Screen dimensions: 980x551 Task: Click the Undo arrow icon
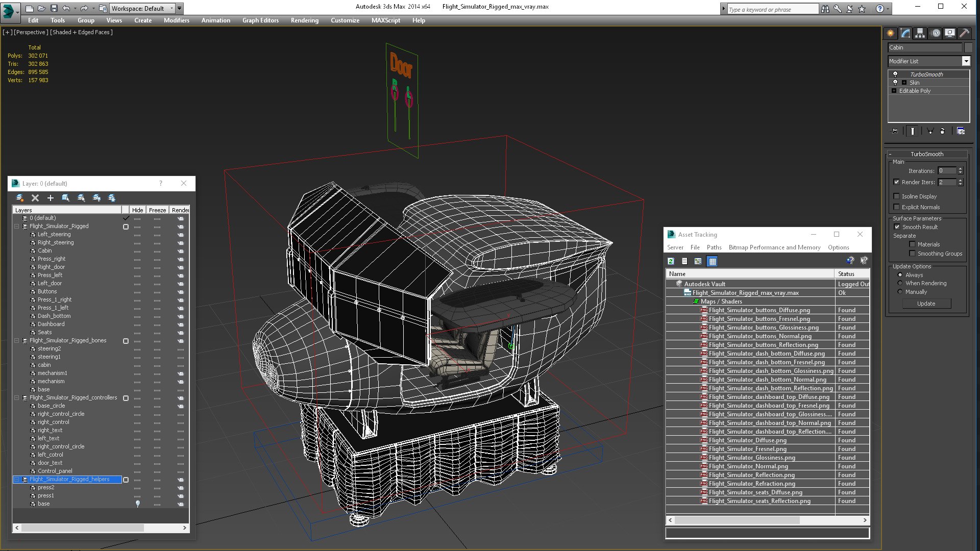[66, 8]
